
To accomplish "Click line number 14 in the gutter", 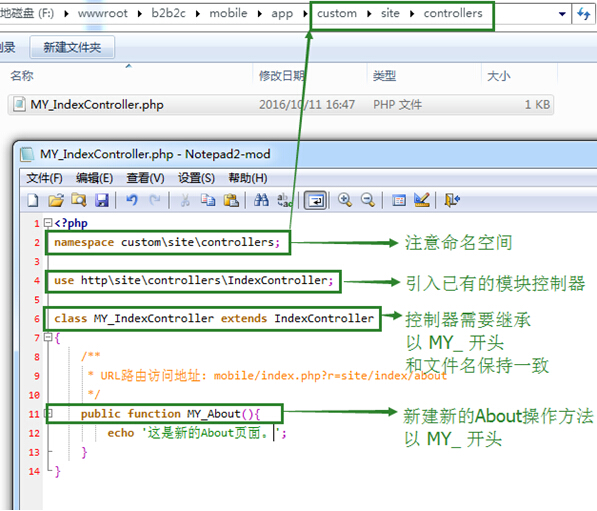I will (x=34, y=471).
